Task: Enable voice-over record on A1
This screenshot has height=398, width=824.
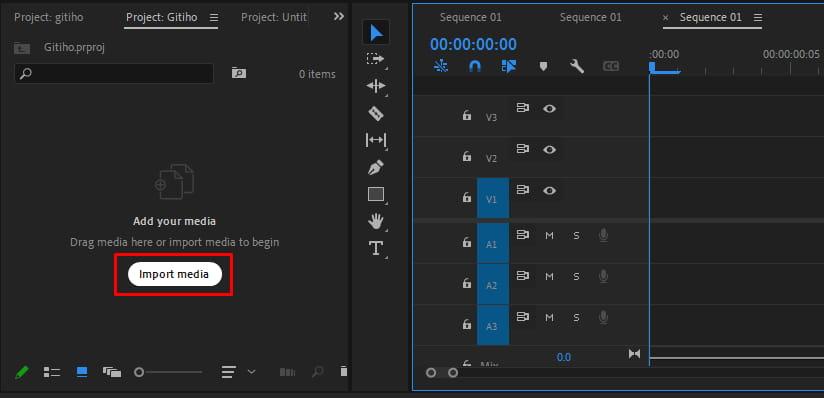Action: [603, 235]
